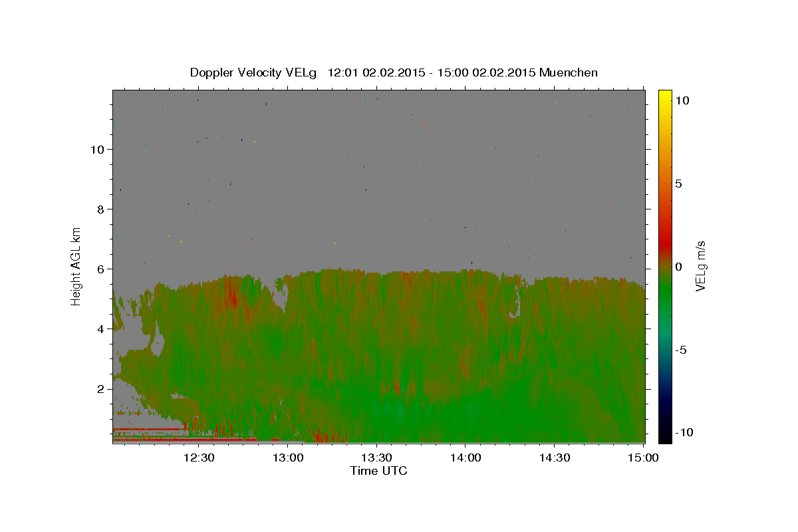Click the colorbar value '5'
This screenshot has height=532, width=798.
(x=678, y=184)
